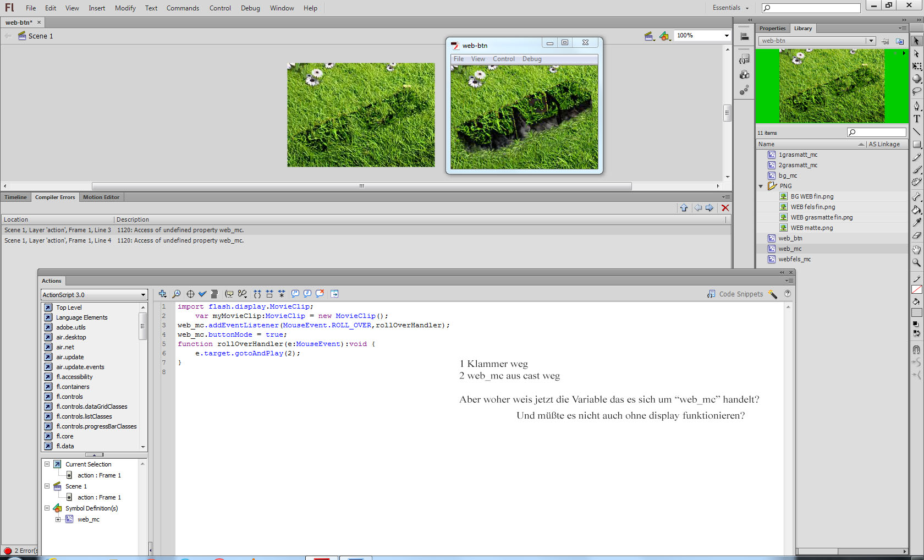Open the Commands menu
Viewport: 924px width, 560px height.
point(183,8)
